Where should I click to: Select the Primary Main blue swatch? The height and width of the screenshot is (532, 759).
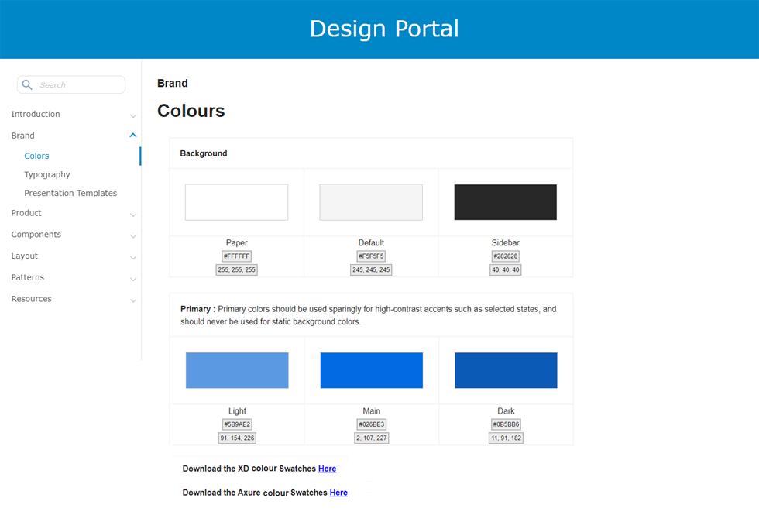coord(371,370)
